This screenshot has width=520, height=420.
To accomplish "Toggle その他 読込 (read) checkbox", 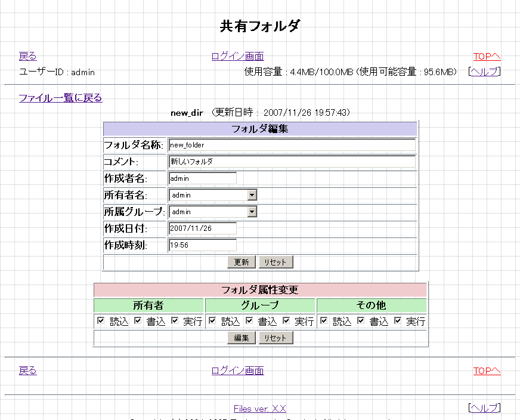I will (324, 321).
